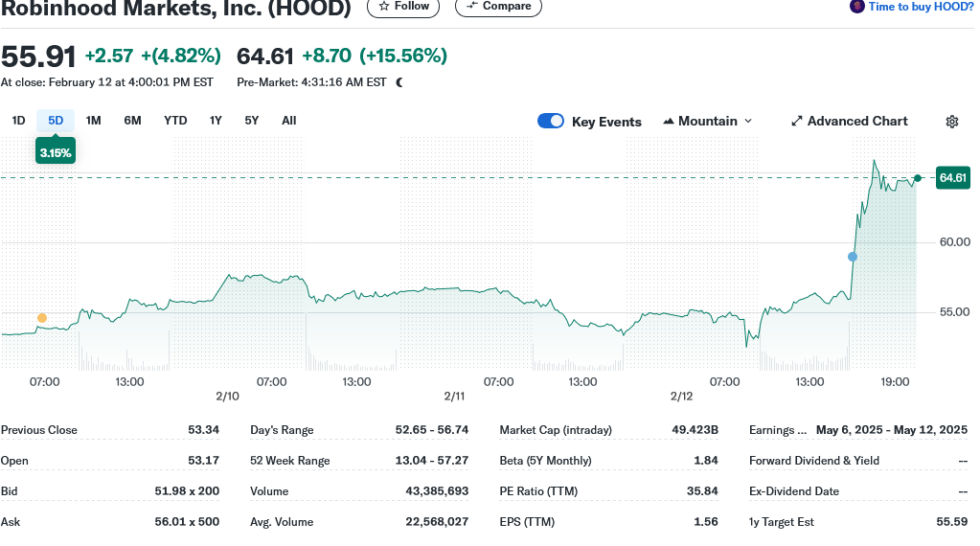
Task: Click the Open value 53.17
Action: 204,461
